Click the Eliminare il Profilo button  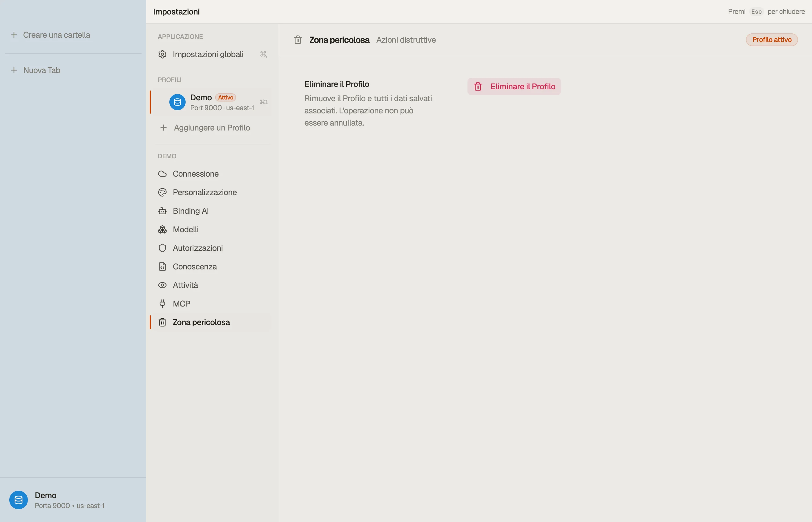[x=514, y=86]
